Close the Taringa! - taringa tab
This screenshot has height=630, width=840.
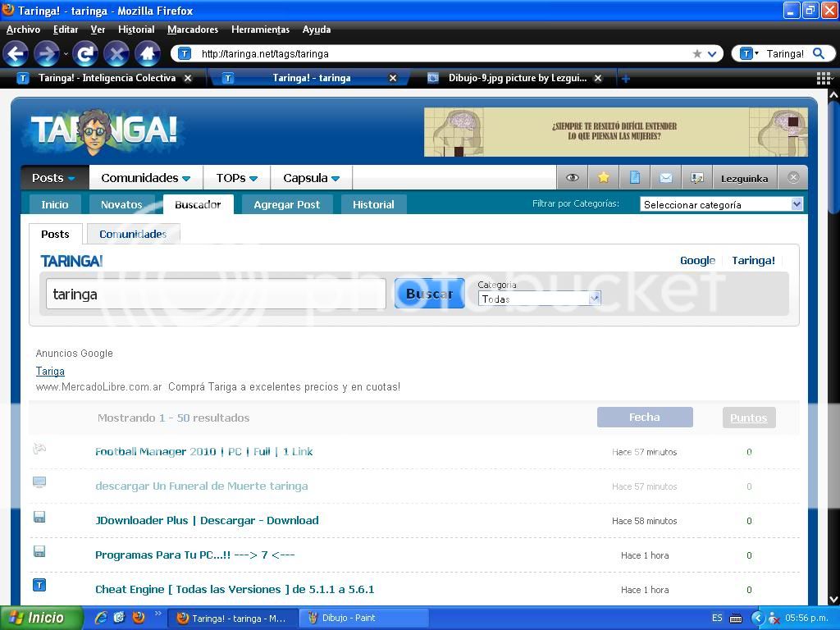tap(393, 78)
